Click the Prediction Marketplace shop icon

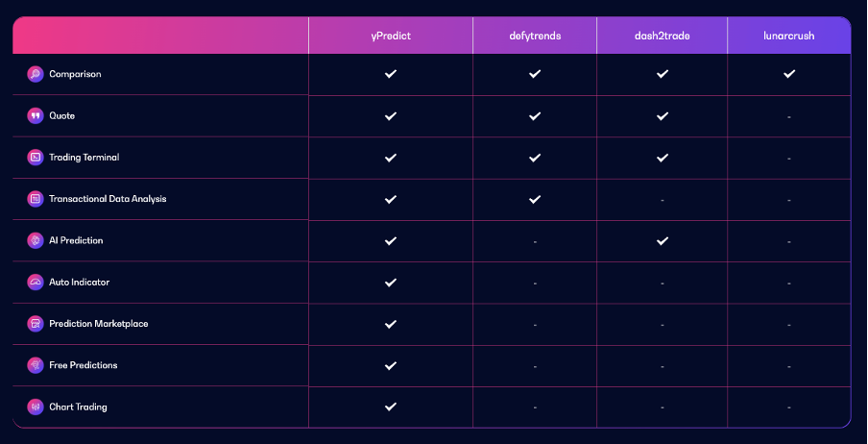coord(35,324)
